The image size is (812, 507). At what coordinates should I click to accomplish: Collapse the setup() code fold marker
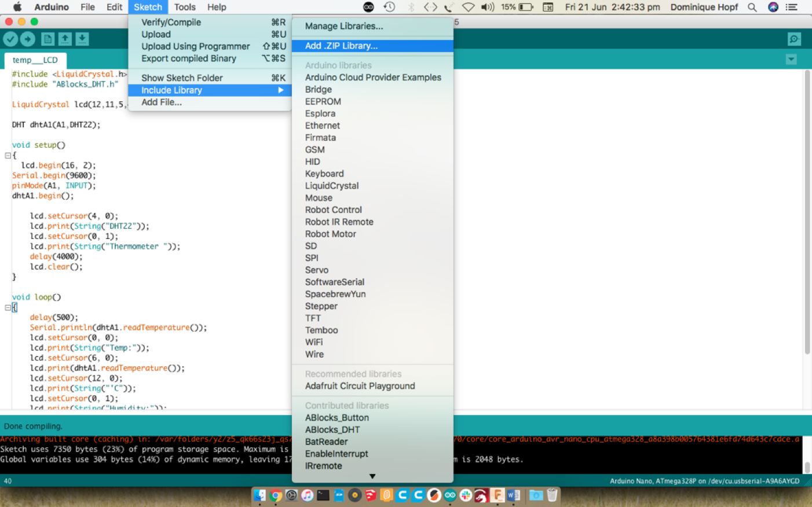(8, 155)
